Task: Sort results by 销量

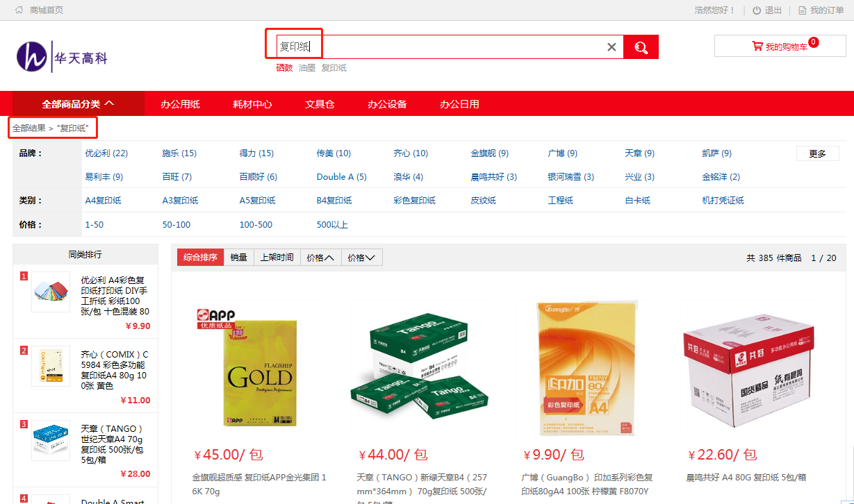Action: 239,258
